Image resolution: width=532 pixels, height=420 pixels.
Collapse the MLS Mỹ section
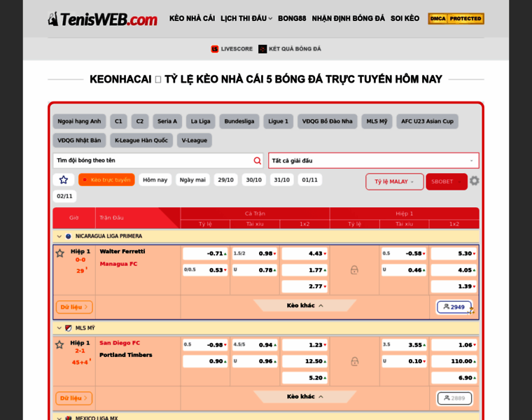coord(59,328)
